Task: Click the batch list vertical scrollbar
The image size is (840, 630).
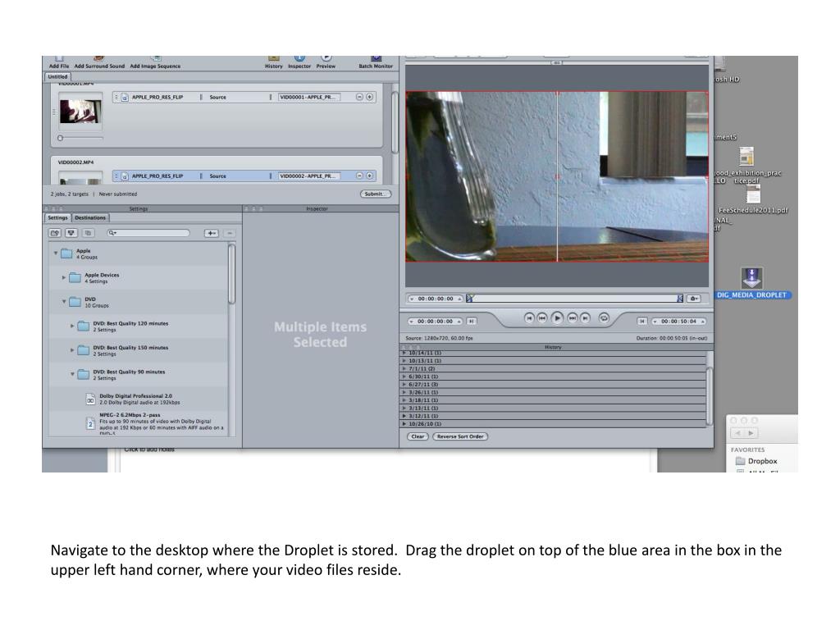Action: (395, 122)
